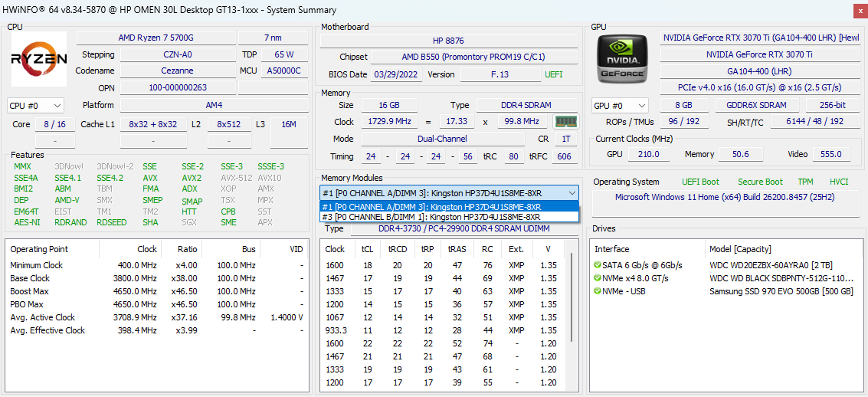Select #1 CHANNEL A/DIMM 3 module option

(x=450, y=206)
